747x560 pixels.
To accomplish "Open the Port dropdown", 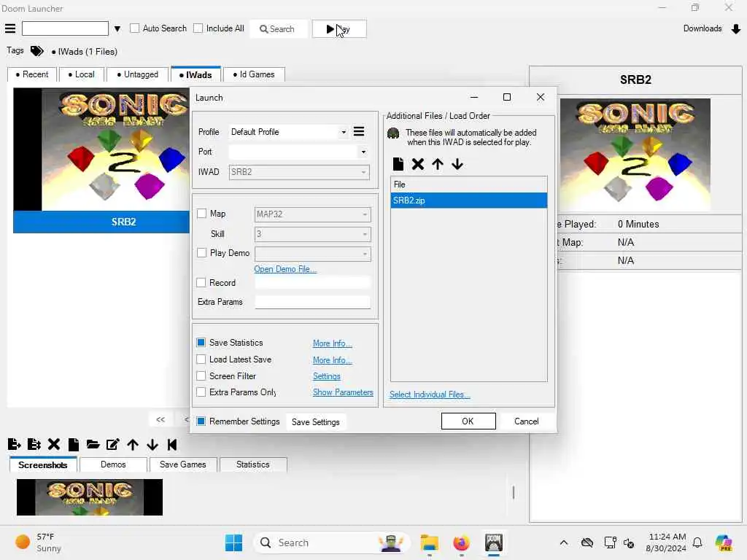I will [x=363, y=152].
